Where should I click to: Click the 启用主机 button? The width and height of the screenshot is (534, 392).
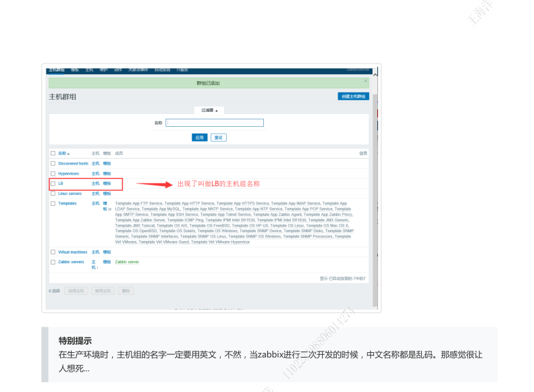coord(76,291)
